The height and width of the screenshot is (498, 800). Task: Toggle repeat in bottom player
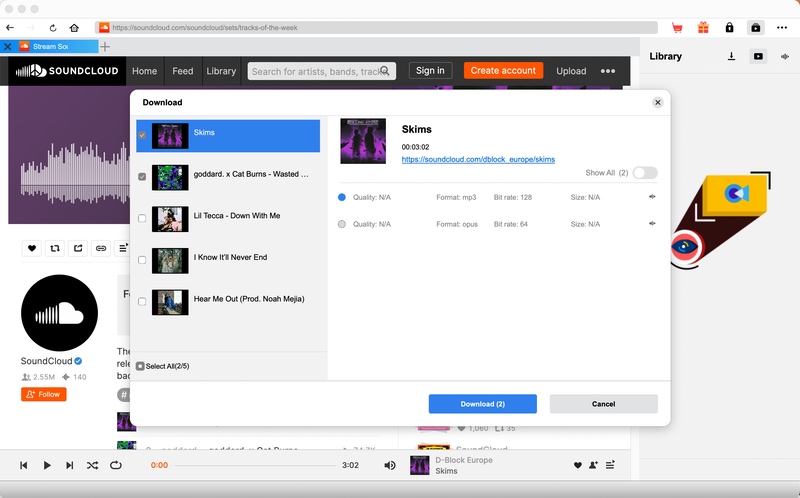116,465
